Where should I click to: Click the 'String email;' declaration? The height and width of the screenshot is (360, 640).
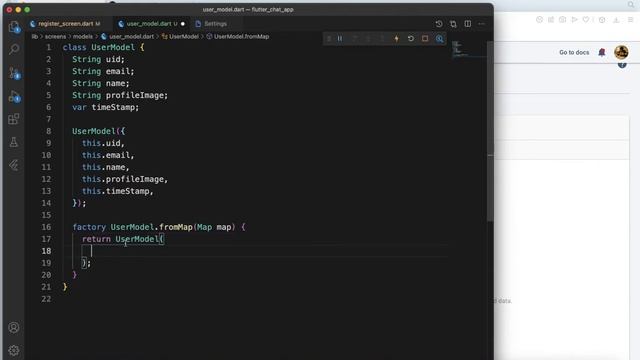(x=103, y=71)
